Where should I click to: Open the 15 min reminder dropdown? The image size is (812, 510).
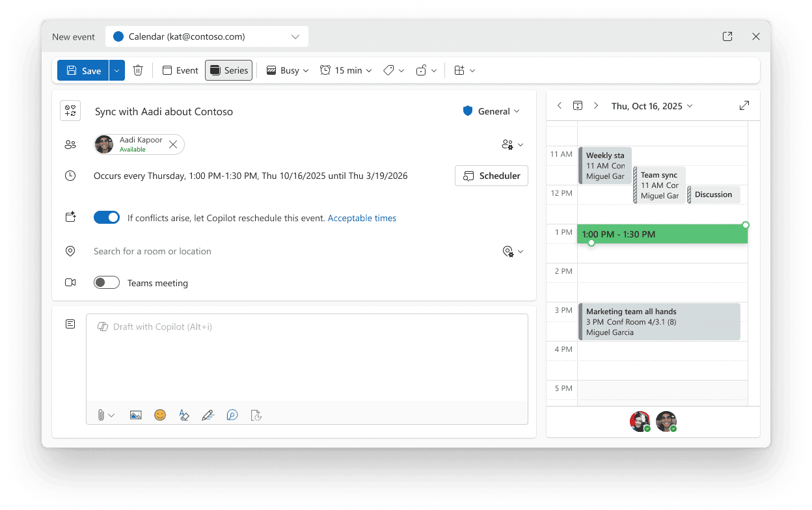coord(345,70)
